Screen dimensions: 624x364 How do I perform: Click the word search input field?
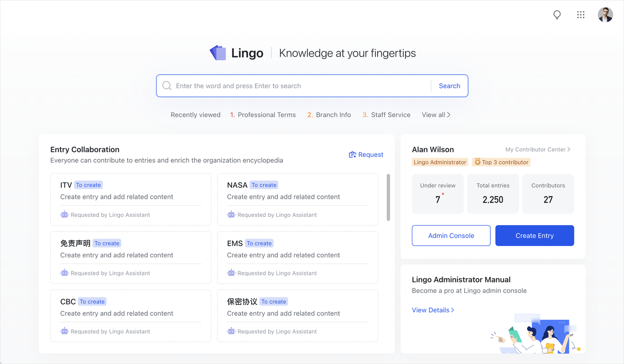292,85
